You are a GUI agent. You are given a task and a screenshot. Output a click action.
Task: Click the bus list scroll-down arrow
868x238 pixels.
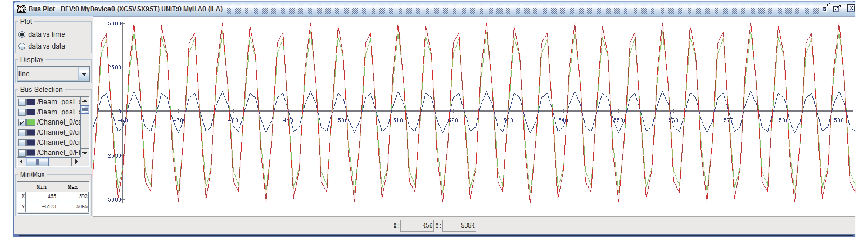click(85, 153)
